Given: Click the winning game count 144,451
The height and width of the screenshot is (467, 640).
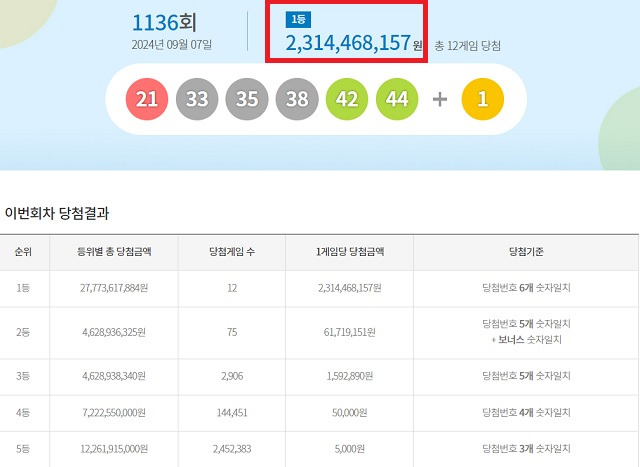Looking at the screenshot, I should coord(232,413).
